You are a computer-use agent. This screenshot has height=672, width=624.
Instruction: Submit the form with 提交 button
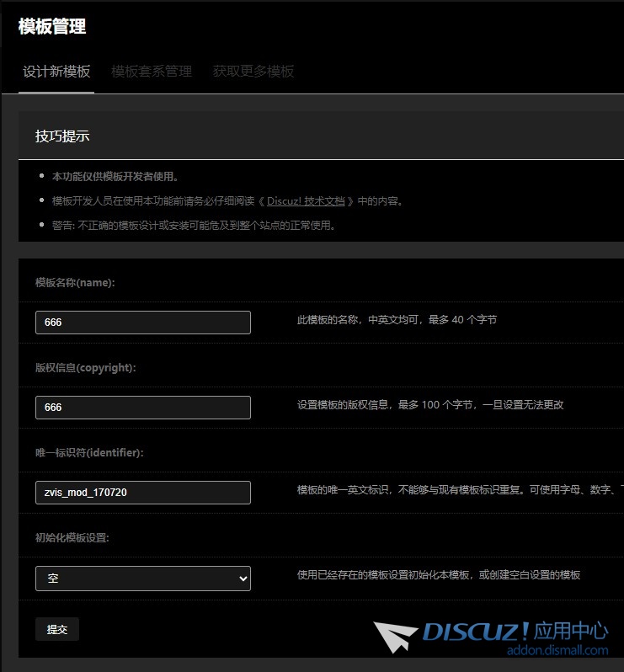pyautogui.click(x=57, y=629)
